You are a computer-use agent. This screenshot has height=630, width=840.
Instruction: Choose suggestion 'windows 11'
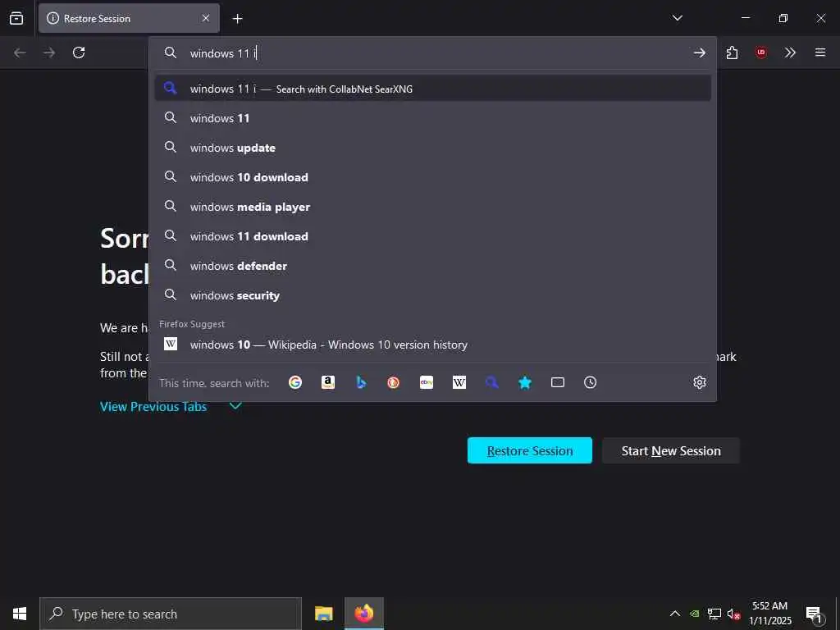pyautogui.click(x=433, y=118)
